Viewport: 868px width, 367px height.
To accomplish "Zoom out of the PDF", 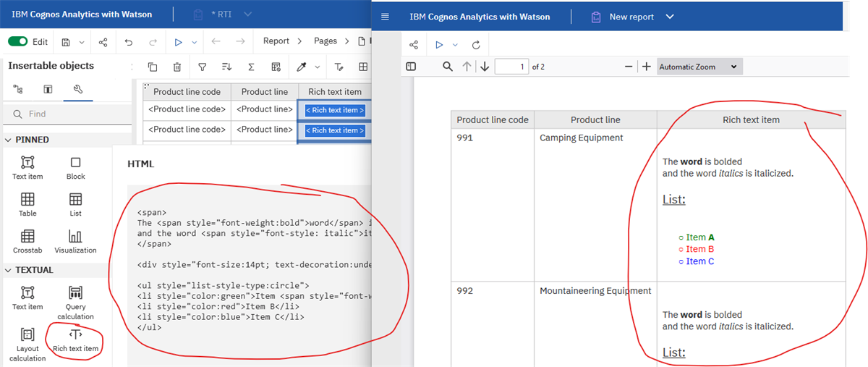I will (629, 67).
